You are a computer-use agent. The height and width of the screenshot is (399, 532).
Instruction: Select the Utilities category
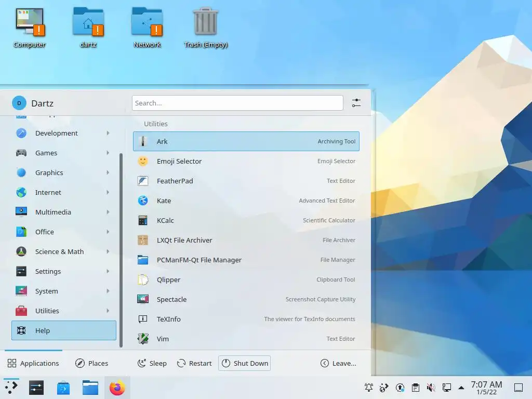(x=64, y=311)
